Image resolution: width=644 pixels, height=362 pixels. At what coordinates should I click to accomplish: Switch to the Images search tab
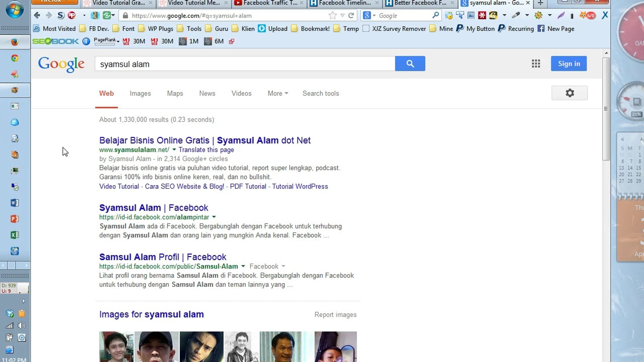(140, 94)
